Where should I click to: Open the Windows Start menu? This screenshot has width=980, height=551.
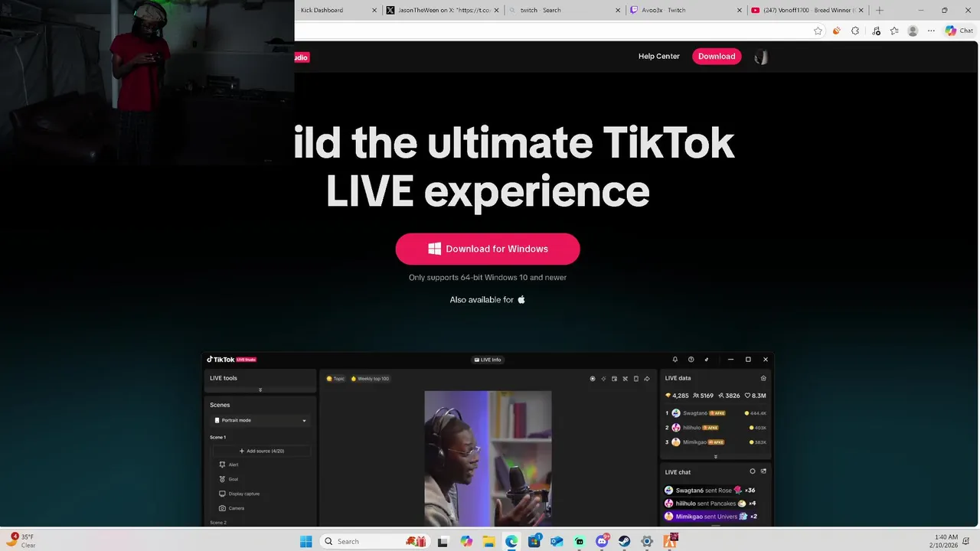[305, 541]
